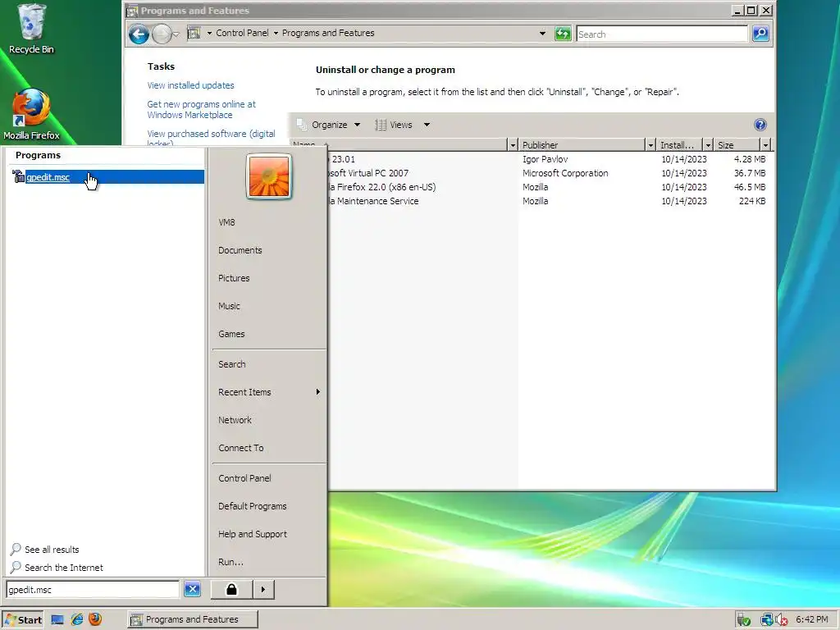Open Control Panel from Start menu
This screenshot has width=840, height=630.
click(244, 478)
